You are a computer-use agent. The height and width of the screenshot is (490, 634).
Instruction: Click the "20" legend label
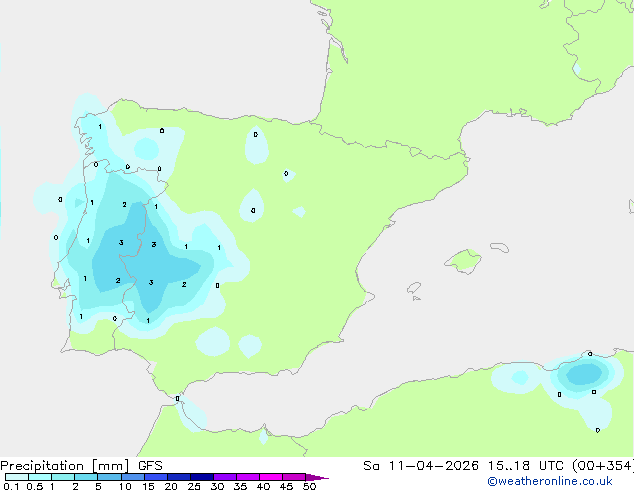171,486
